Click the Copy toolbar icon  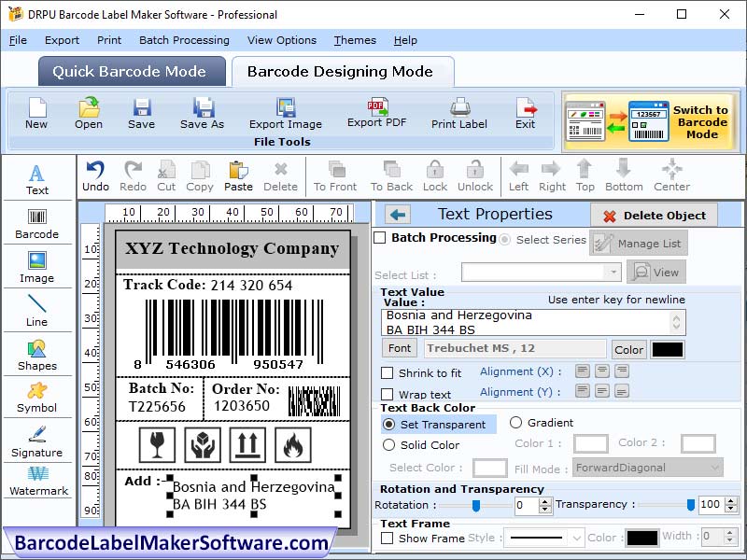click(200, 176)
